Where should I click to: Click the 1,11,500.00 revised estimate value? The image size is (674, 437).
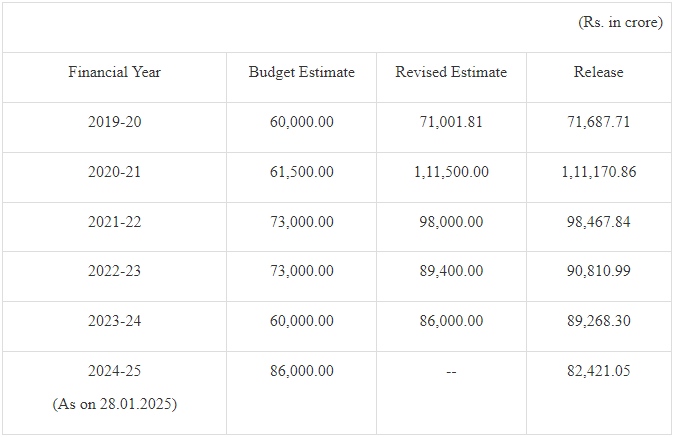click(x=451, y=172)
